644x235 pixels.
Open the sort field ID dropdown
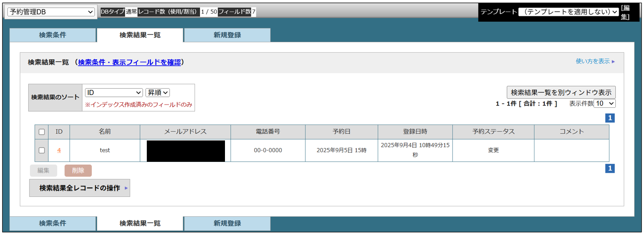pyautogui.click(x=114, y=92)
